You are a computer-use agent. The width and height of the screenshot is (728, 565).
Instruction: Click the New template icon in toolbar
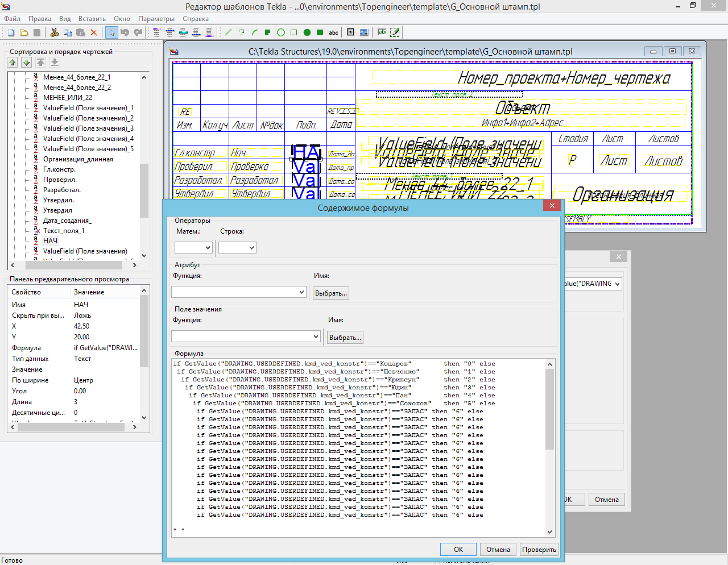coord(11,32)
